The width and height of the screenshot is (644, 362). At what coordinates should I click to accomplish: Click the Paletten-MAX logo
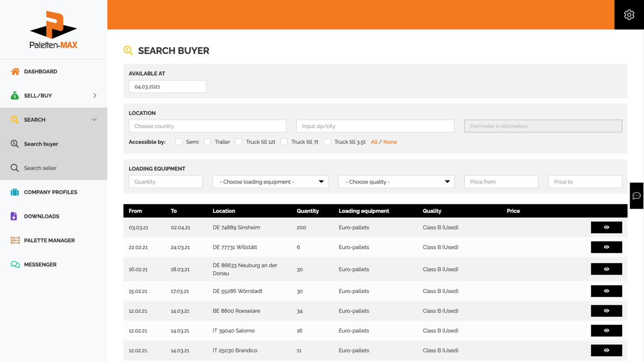[x=54, y=30]
